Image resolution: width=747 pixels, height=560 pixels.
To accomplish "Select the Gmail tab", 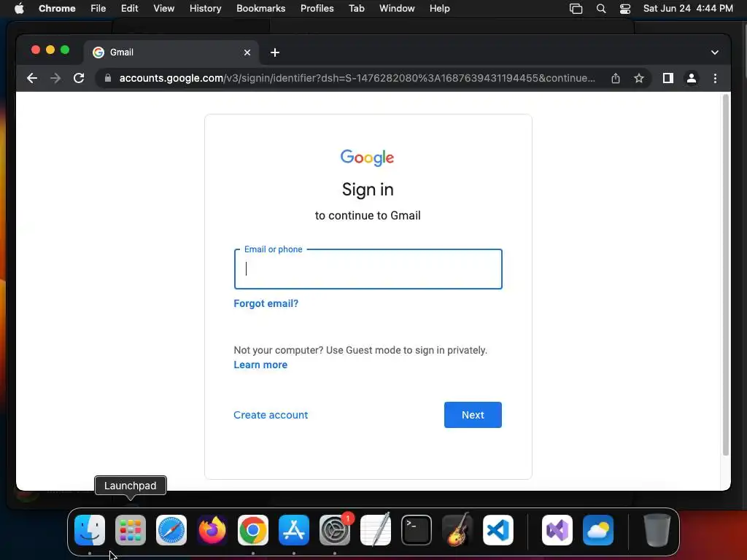I will click(171, 52).
